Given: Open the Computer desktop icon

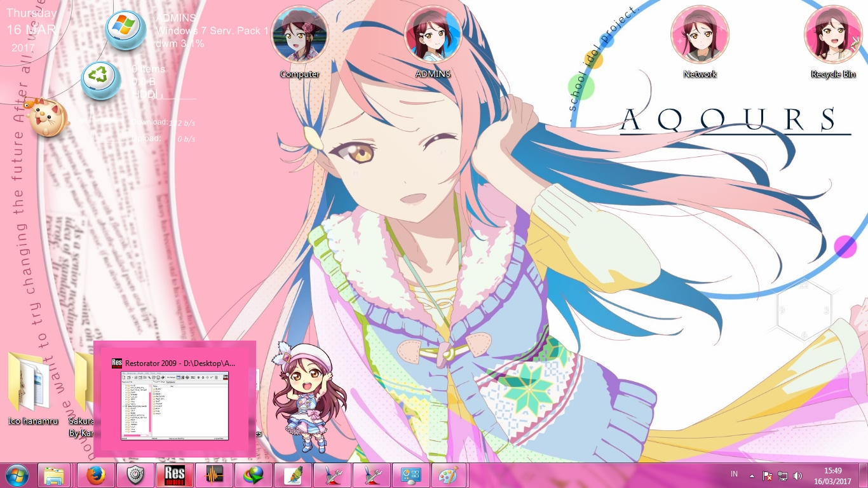Looking at the screenshot, I should (300, 42).
